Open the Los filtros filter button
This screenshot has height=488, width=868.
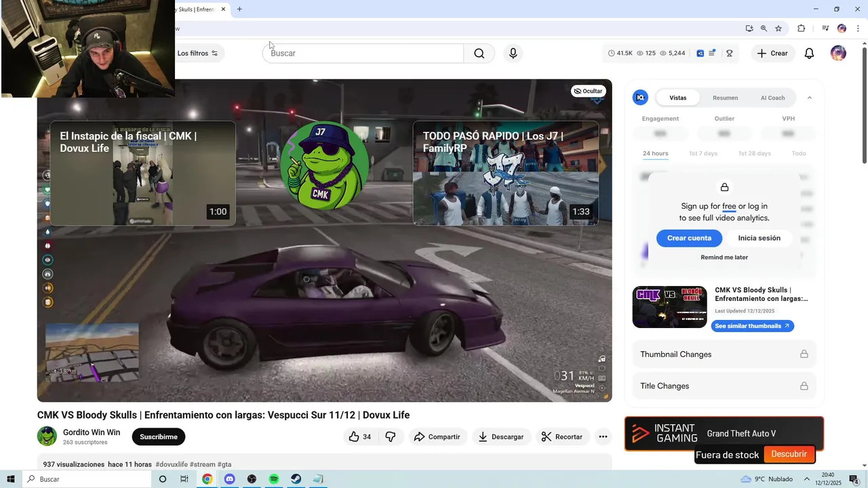197,54
